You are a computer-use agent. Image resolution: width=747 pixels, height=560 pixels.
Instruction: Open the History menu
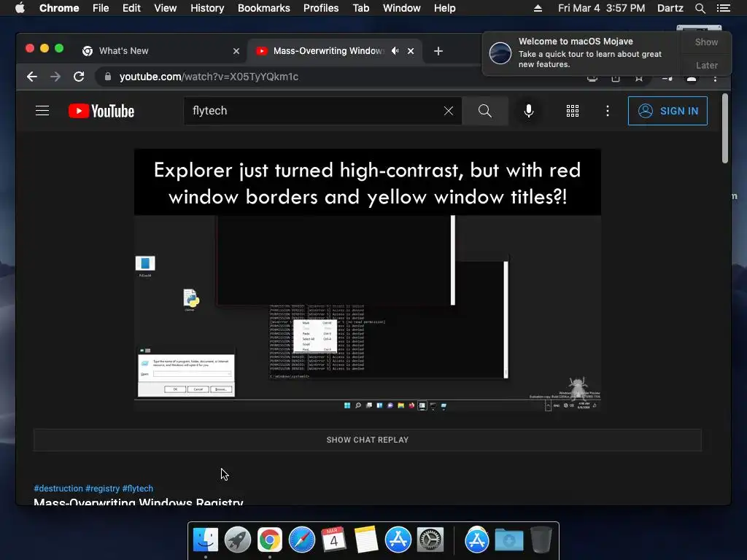[207, 8]
